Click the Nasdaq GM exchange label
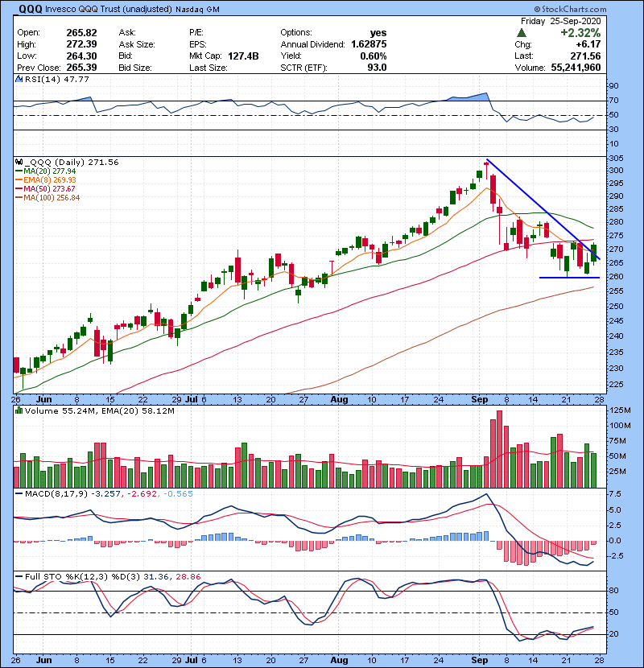644x668 pixels. click(x=197, y=10)
